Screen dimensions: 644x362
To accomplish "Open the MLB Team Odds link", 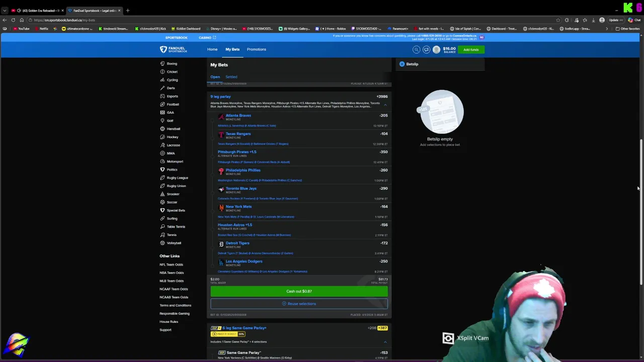I will (172, 281).
